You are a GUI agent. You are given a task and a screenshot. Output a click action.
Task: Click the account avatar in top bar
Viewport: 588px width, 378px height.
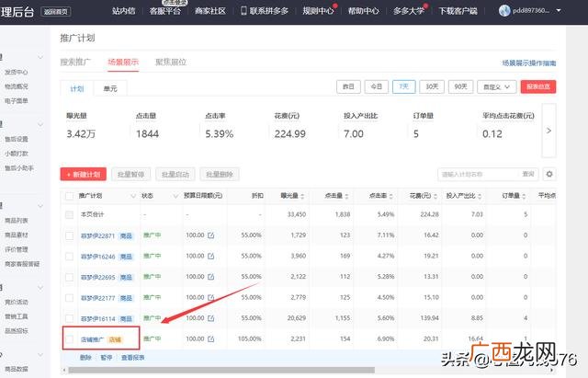tap(504, 10)
